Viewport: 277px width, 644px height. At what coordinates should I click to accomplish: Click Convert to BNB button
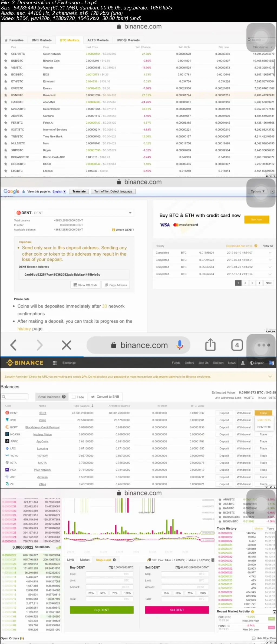point(105,397)
